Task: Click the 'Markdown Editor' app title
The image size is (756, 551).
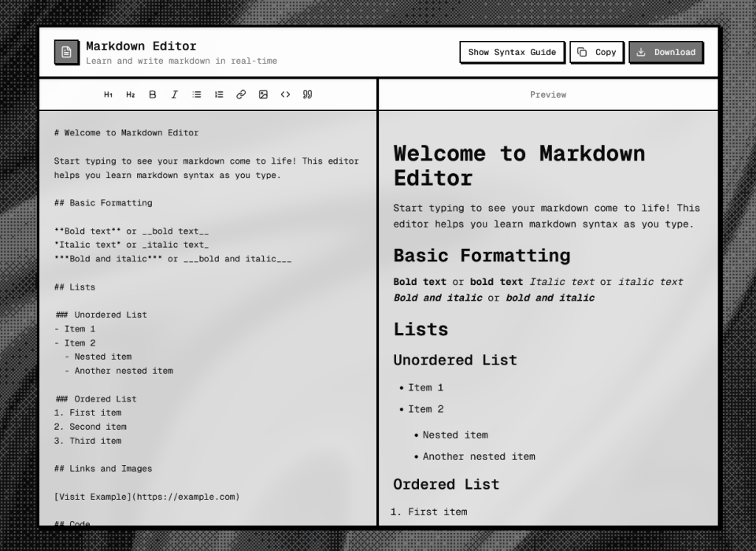Action: coord(141,46)
